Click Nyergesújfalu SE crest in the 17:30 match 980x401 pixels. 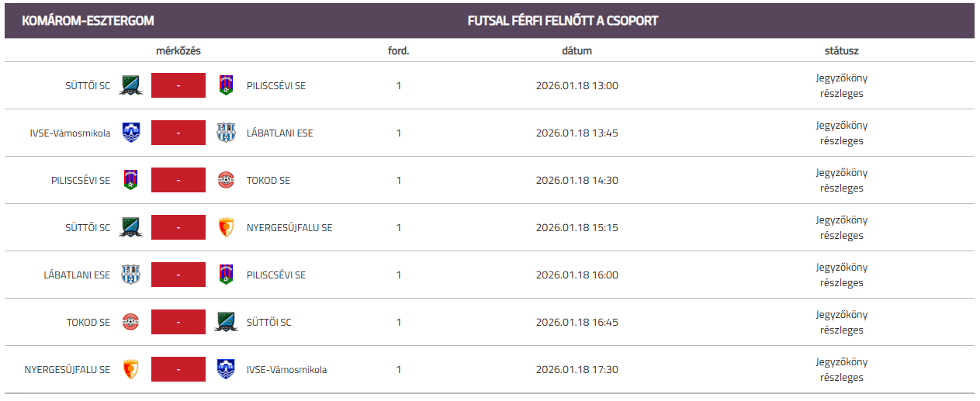131,369
